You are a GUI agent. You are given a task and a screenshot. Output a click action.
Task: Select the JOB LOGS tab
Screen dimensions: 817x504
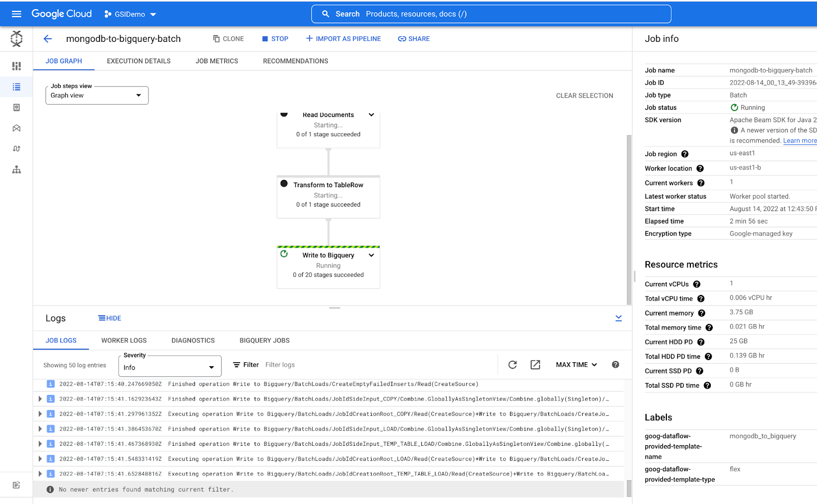tap(61, 341)
